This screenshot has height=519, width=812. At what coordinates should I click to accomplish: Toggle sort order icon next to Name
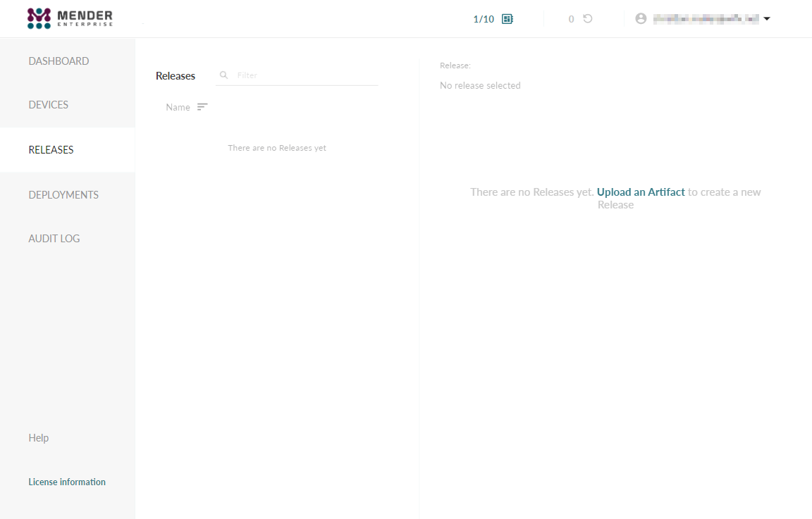tap(202, 107)
